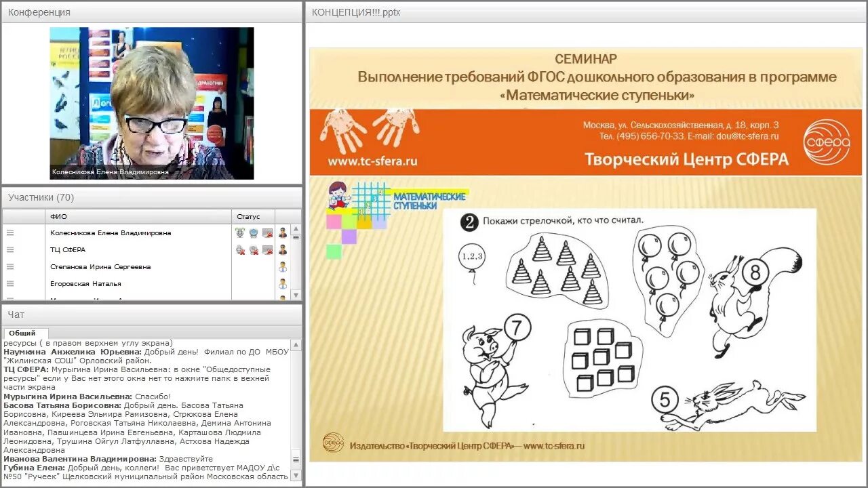868x488 pixels.
Task: Click chat sender name Наумкина Анжелика Юрьевна
Action: tap(73, 352)
